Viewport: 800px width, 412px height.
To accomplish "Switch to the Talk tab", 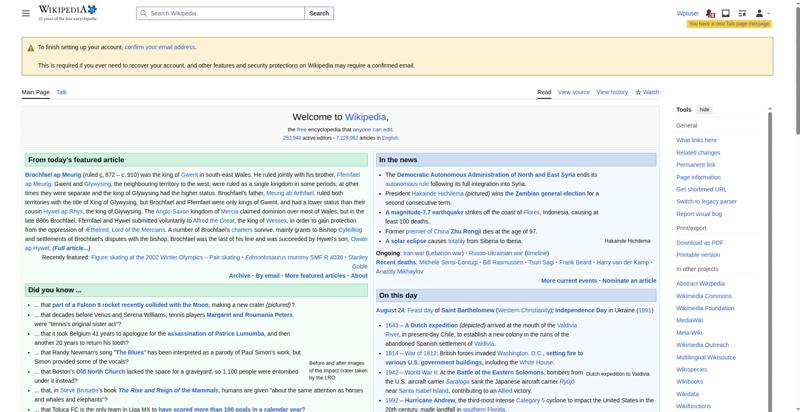I will click(61, 92).
